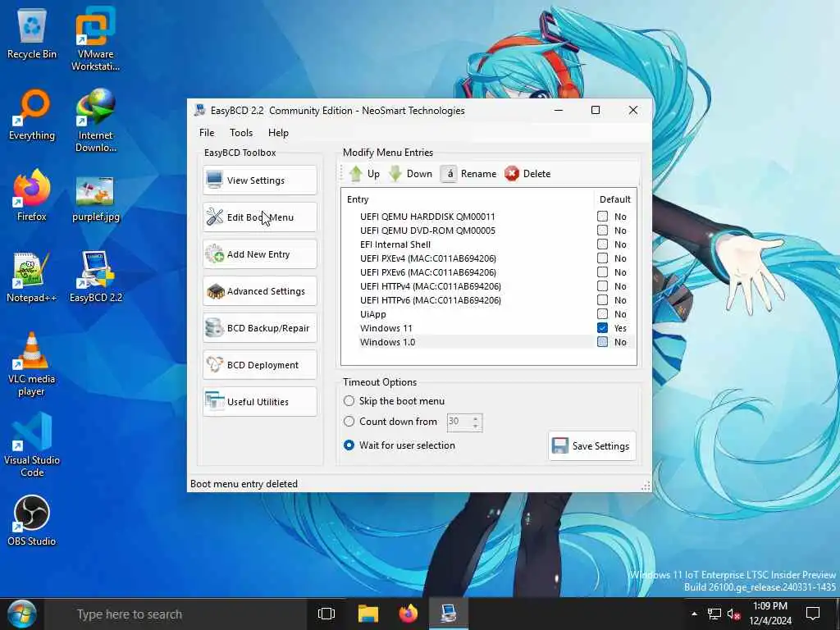The image size is (840, 630).
Task: Click the Default column header
Action: click(615, 199)
